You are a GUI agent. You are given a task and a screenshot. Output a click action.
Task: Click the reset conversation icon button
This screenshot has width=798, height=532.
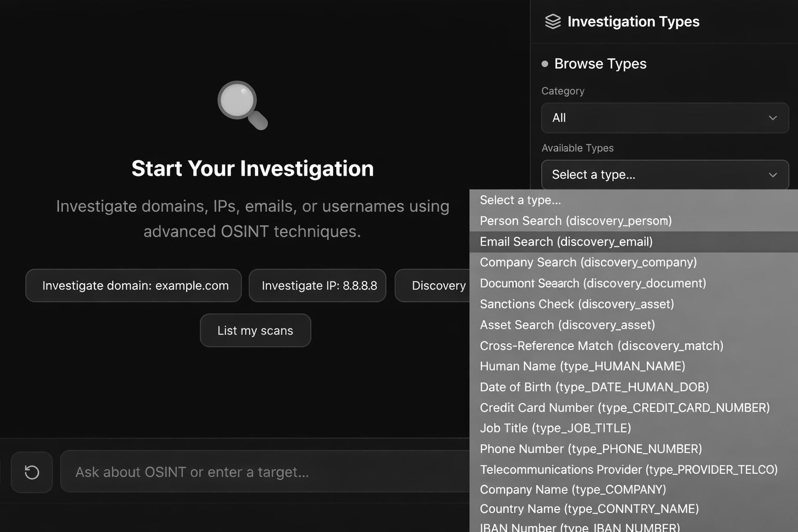coord(32,472)
